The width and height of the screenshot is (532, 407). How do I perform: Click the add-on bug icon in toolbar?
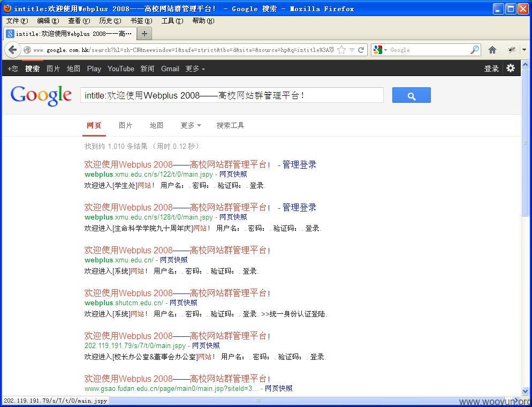[x=512, y=50]
